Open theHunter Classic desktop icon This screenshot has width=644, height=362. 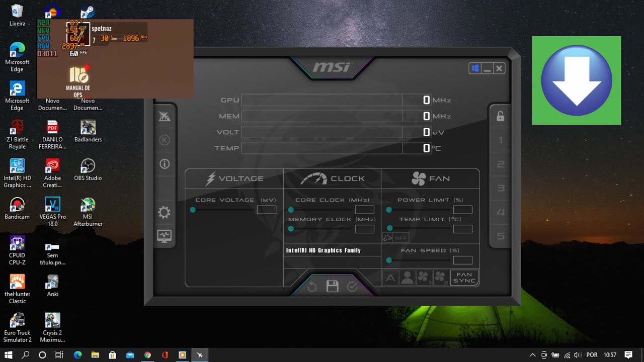tap(17, 289)
